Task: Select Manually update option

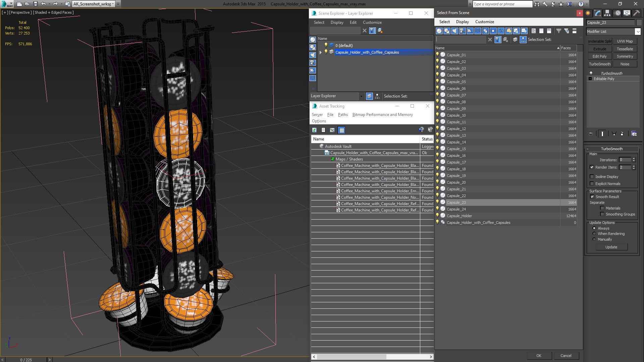Action: (x=594, y=239)
